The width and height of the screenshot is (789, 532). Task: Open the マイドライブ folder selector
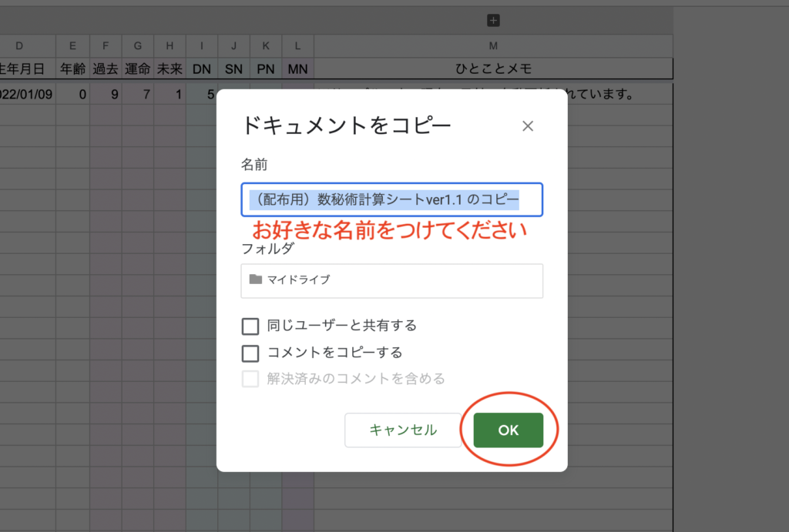[x=391, y=280]
